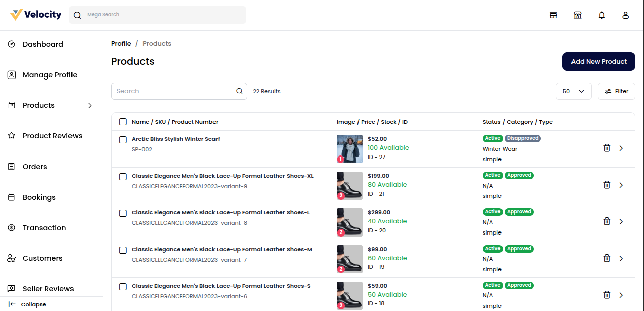Check the Arctic Bliss Winter Scarf row

point(123,139)
